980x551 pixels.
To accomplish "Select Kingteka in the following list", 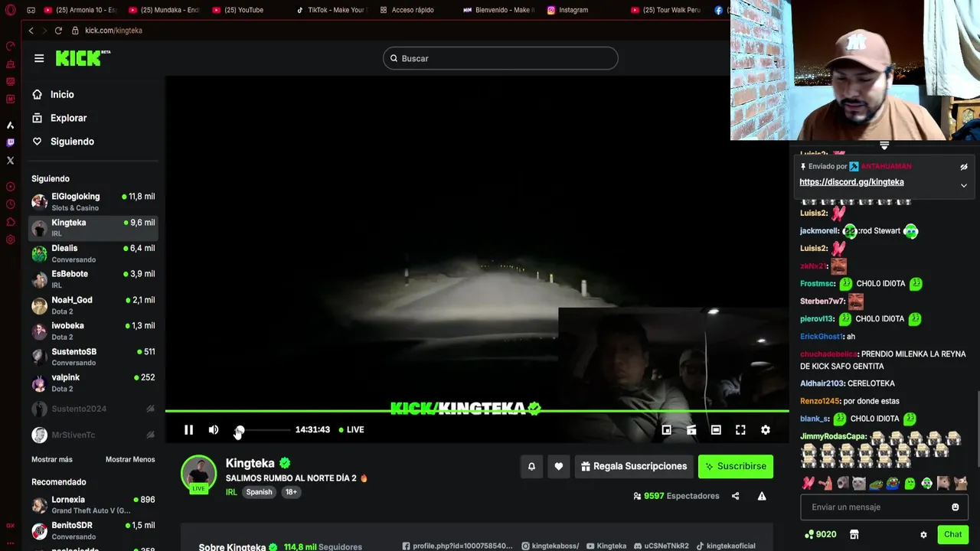I will pos(93,228).
